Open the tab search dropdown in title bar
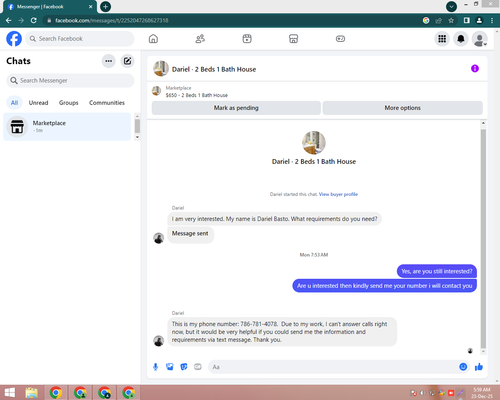The image size is (500, 400). pyautogui.click(x=451, y=6)
